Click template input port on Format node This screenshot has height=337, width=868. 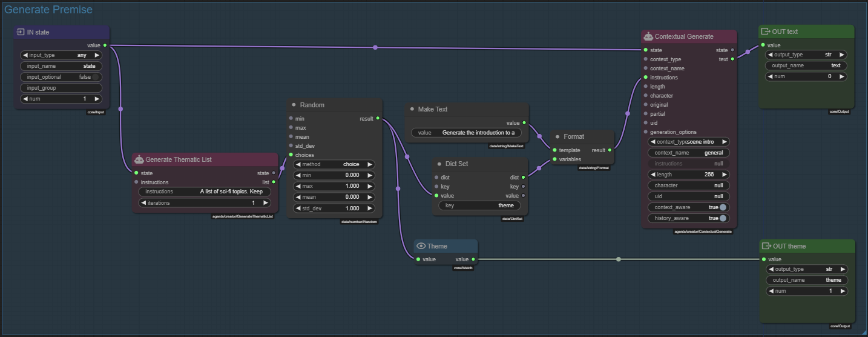(554, 150)
